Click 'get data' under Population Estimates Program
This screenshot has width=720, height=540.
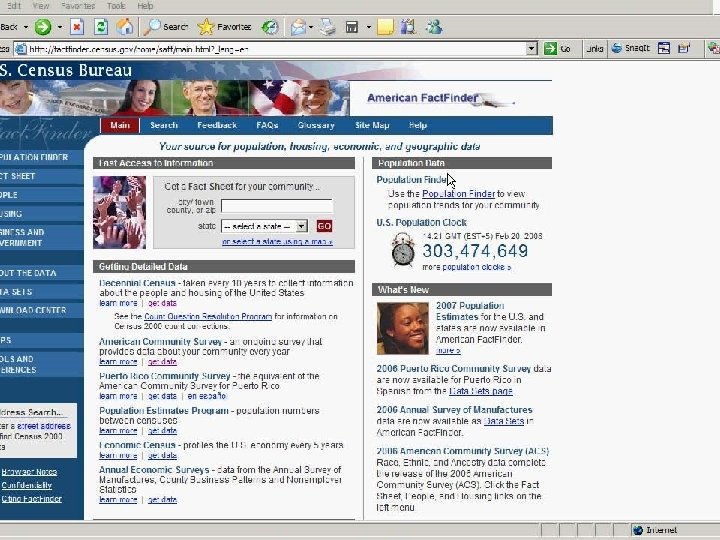[x=162, y=431]
